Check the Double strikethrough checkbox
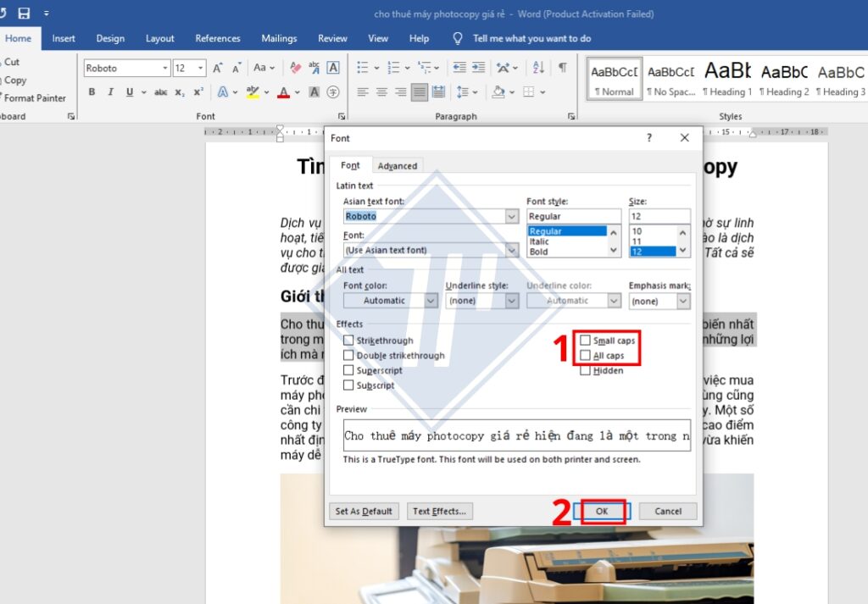This screenshot has height=604, width=868. [x=348, y=355]
